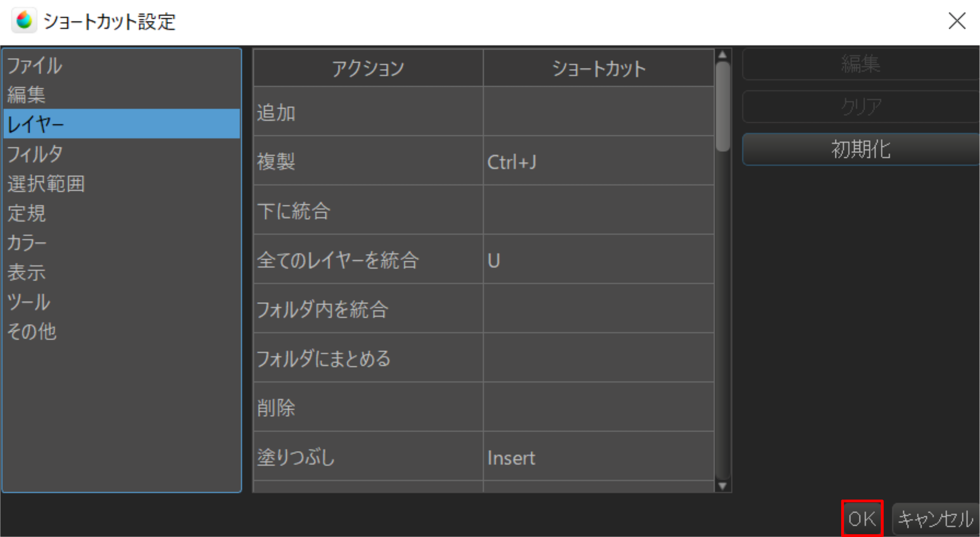980x537 pixels.
Task: Click the MediBang app icon in title bar
Action: [24, 20]
